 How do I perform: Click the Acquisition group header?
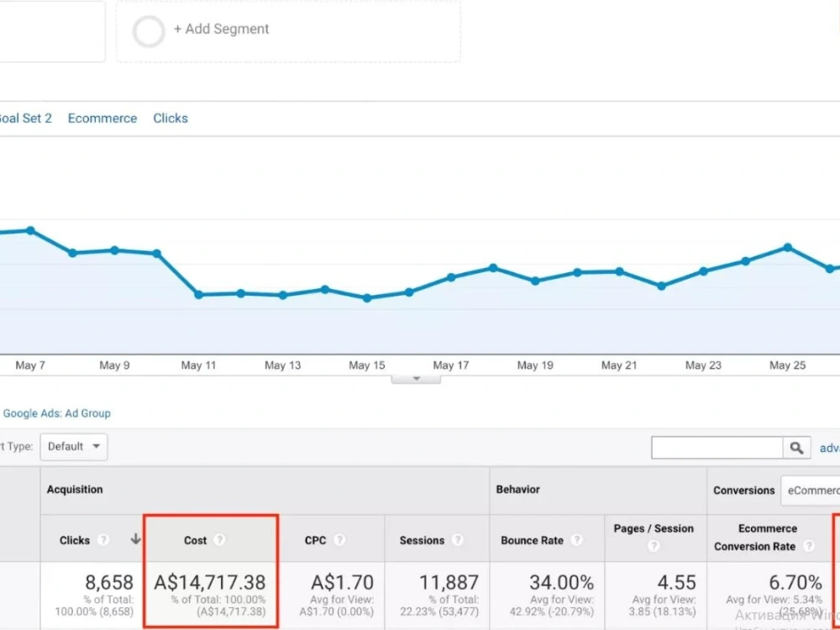pyautogui.click(x=75, y=490)
